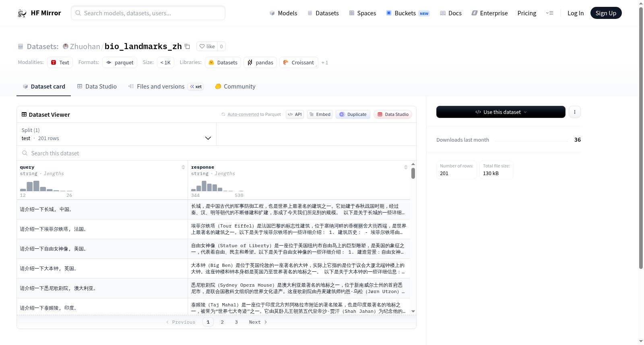
Task: Open Data Studio from viewer header
Action: click(x=393, y=114)
